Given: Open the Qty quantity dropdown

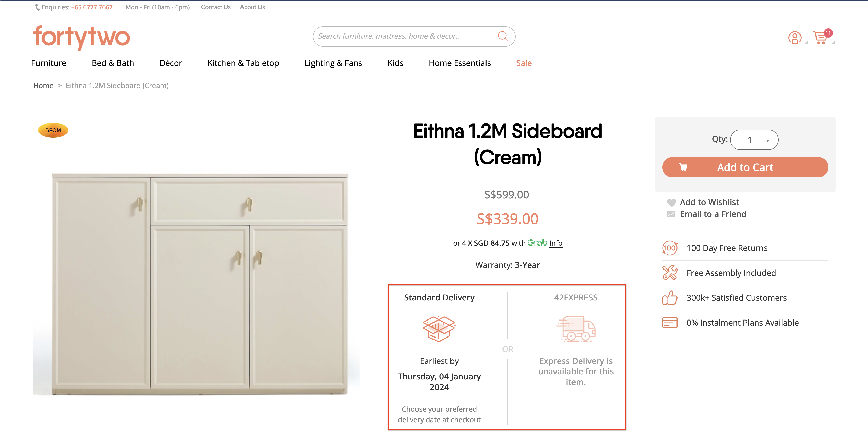Looking at the screenshot, I should [x=754, y=140].
